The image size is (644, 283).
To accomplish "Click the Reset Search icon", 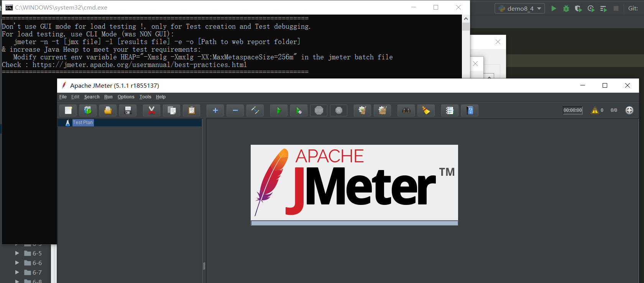I will [x=426, y=110].
